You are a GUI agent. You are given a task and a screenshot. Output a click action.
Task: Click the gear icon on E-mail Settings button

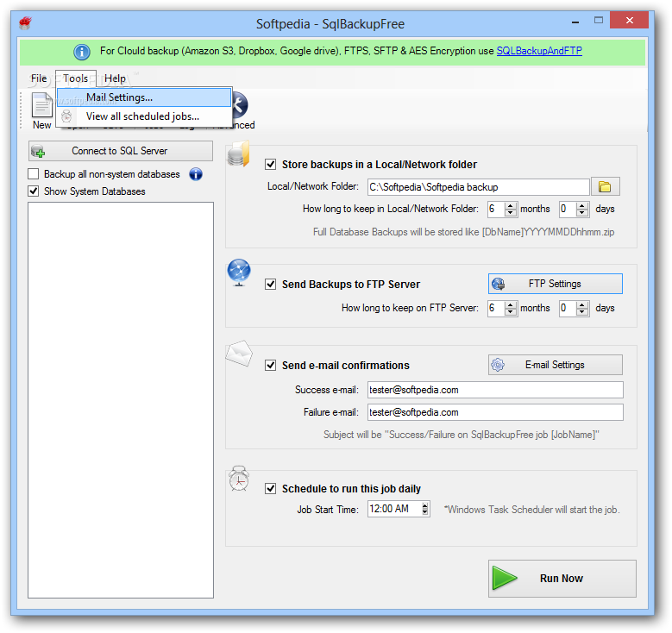click(498, 365)
